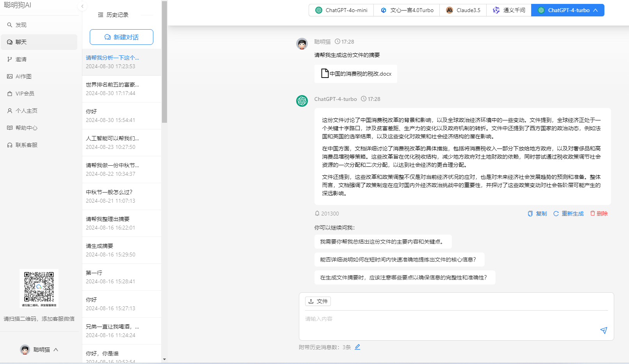
Task: Switch to the ChatGPT-4o-mini model
Action: click(341, 10)
